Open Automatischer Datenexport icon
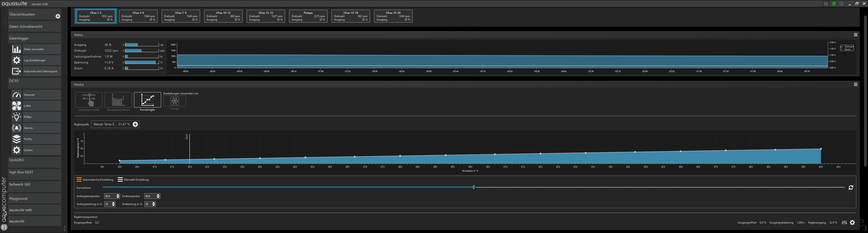The width and height of the screenshot is (868, 233). click(16, 71)
